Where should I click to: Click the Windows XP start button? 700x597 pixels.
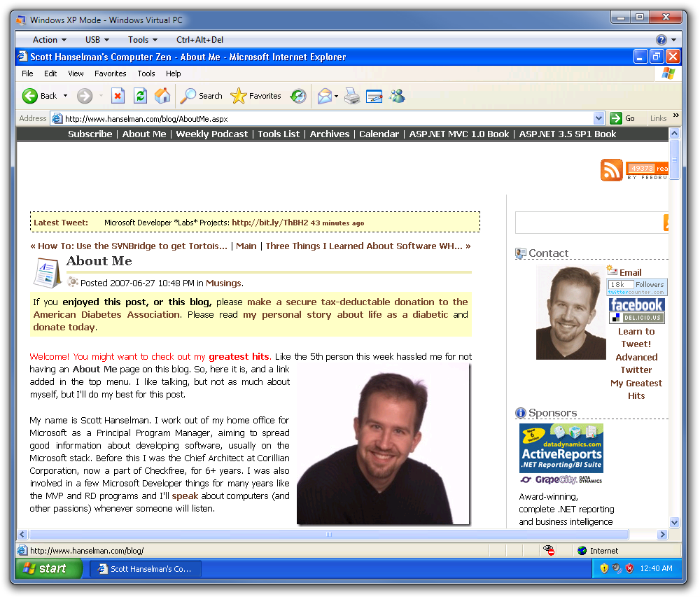[49, 568]
